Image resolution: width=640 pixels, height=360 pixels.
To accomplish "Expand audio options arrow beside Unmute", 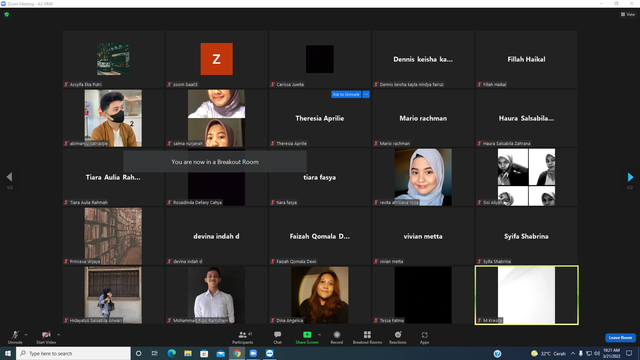I will pyautogui.click(x=26, y=335).
